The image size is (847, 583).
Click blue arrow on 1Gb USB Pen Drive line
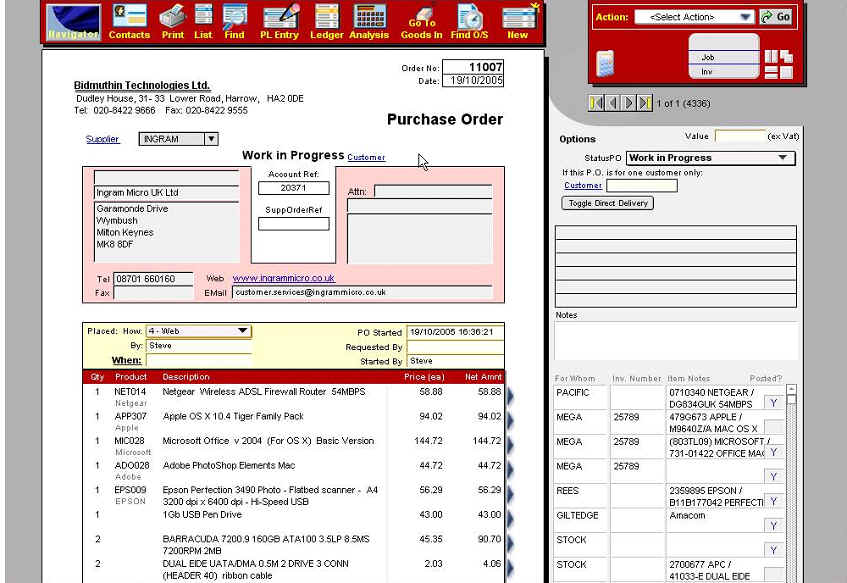[x=510, y=520]
